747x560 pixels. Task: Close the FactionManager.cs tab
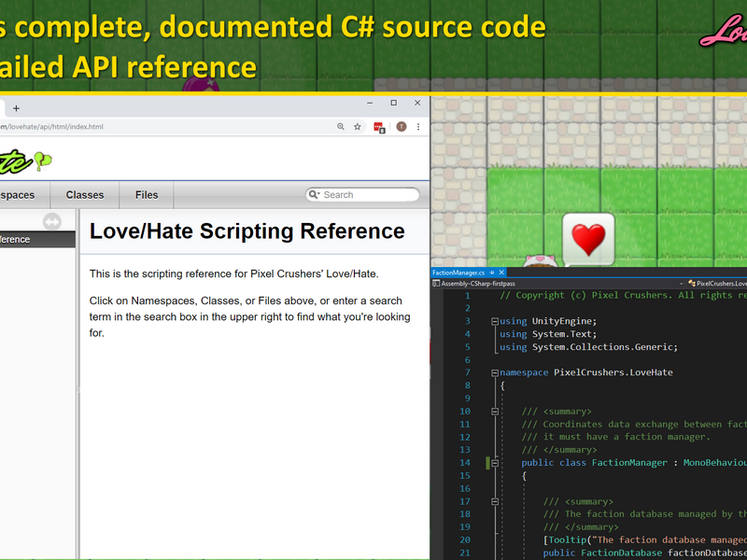501,273
